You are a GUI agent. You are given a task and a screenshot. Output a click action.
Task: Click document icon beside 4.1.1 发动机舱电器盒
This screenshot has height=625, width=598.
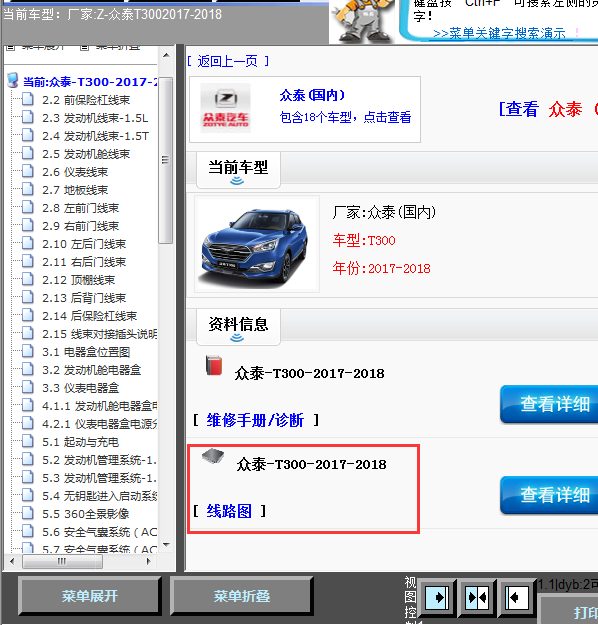pos(28,405)
